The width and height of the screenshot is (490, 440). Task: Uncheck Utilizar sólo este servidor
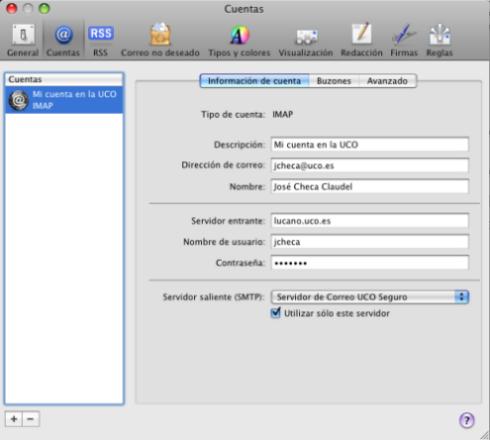coord(275,313)
